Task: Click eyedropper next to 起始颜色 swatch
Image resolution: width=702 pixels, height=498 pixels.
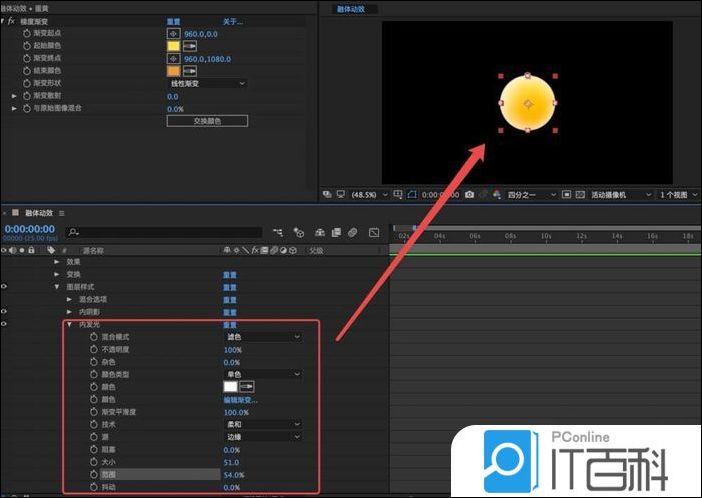Action: tap(189, 46)
